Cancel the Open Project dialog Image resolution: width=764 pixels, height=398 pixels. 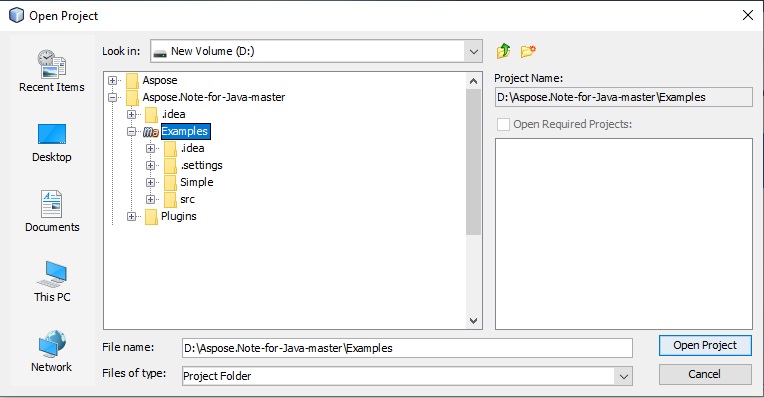pyautogui.click(x=705, y=374)
